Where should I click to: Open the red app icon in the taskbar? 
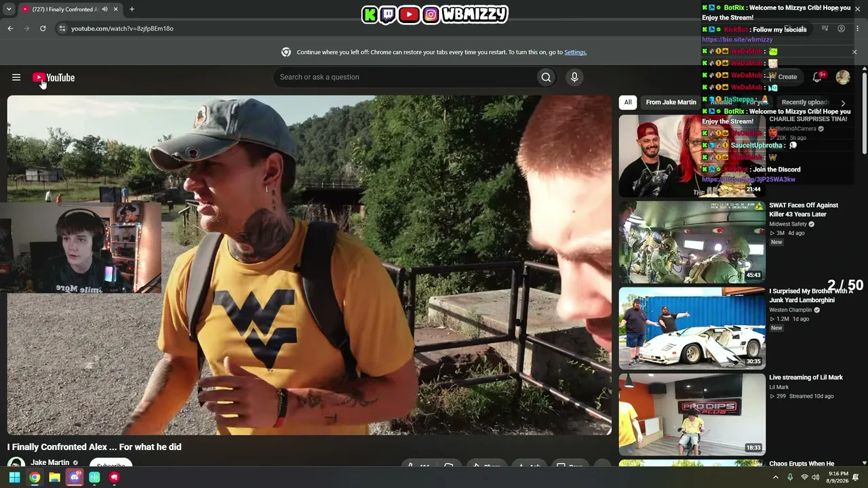pyautogui.click(x=114, y=477)
